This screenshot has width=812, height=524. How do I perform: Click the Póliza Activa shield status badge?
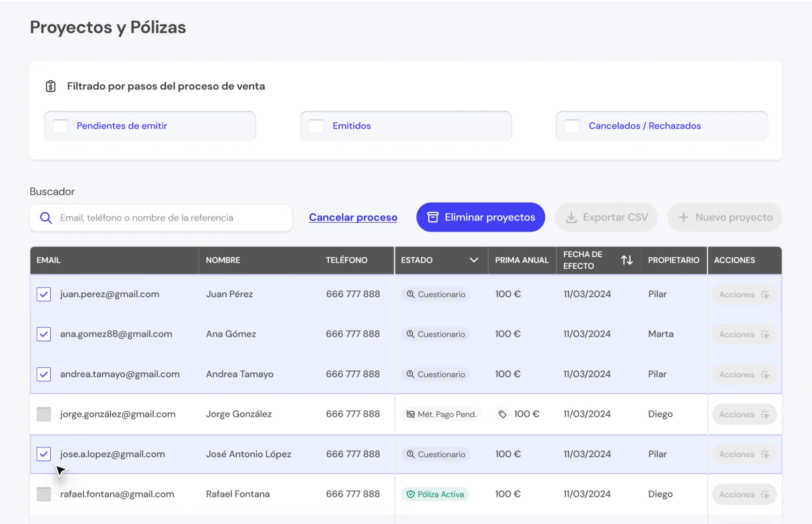click(435, 494)
